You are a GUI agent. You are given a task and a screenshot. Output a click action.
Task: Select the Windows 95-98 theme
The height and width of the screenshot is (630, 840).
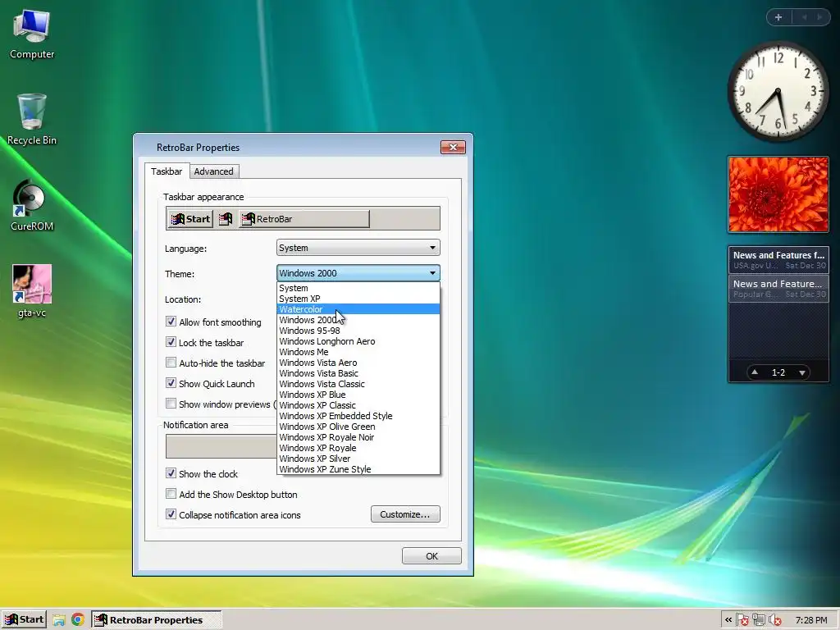tap(358, 331)
